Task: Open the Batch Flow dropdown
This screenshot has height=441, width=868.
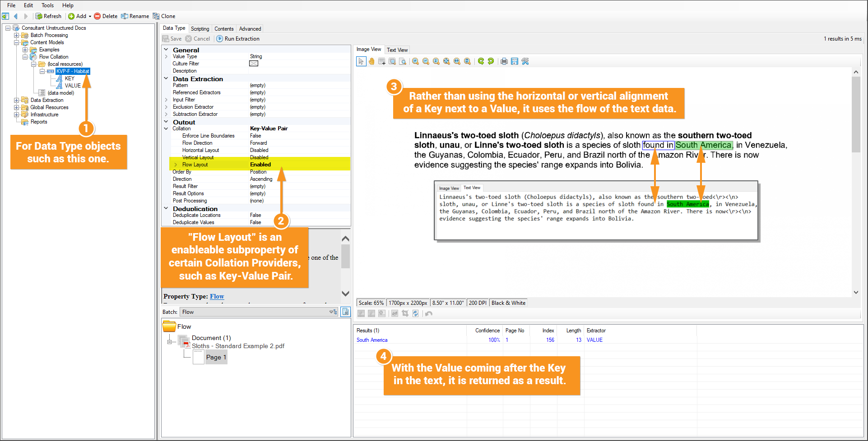Action: 333,312
